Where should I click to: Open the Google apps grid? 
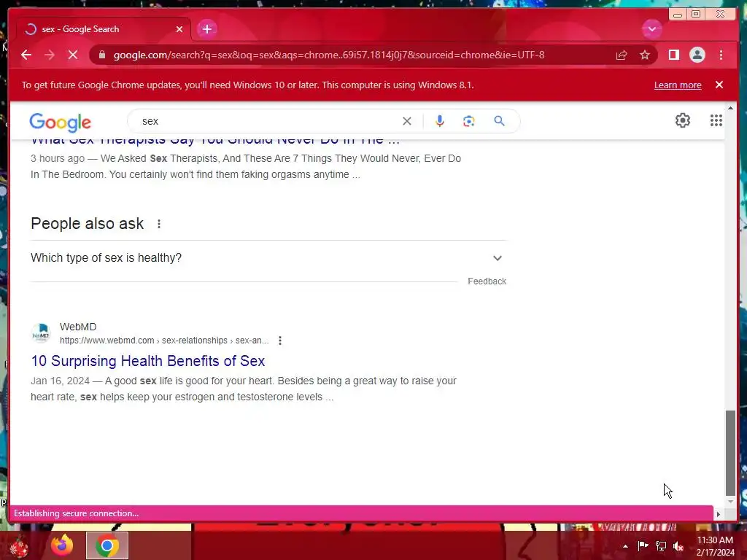(x=716, y=120)
